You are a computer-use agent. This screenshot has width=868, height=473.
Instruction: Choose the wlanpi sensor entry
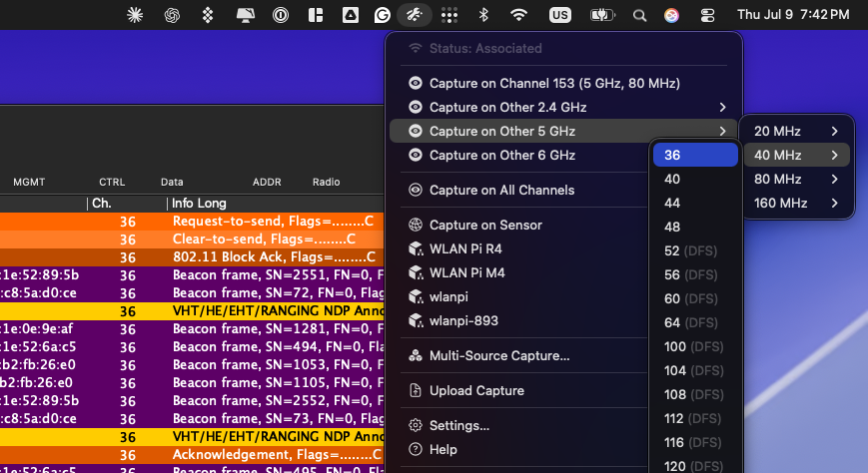(519, 296)
